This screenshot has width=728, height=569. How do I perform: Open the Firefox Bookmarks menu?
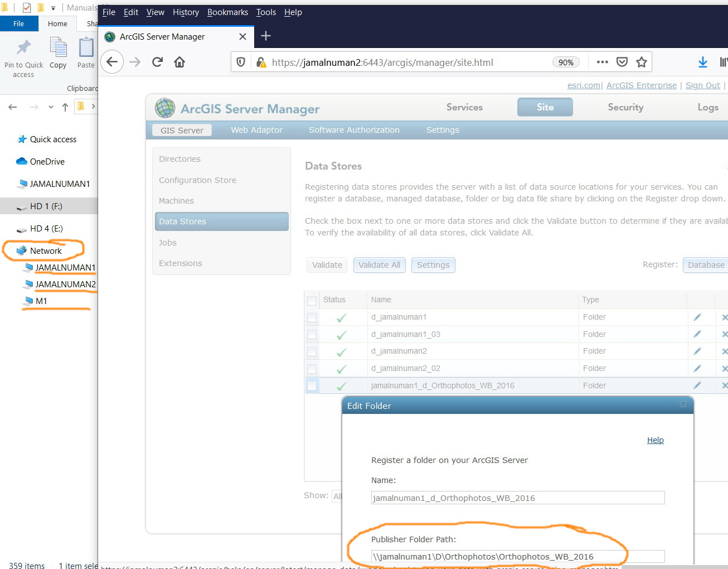click(227, 12)
